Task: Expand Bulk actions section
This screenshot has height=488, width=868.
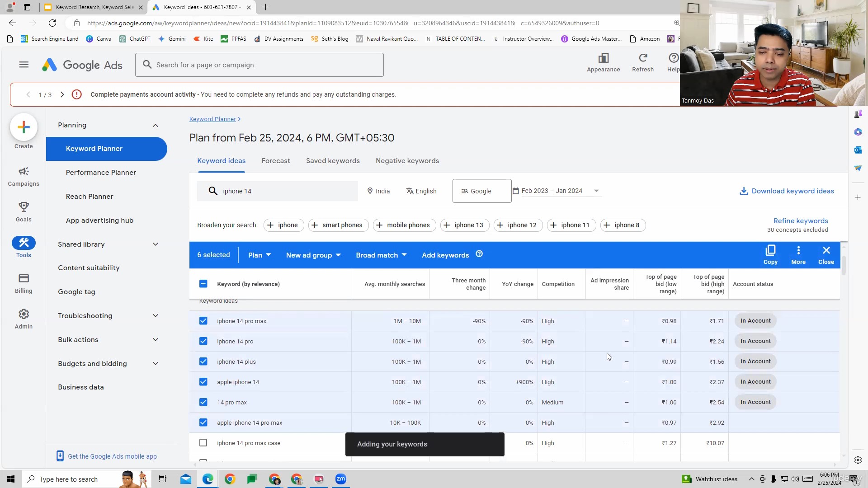Action: point(155,340)
